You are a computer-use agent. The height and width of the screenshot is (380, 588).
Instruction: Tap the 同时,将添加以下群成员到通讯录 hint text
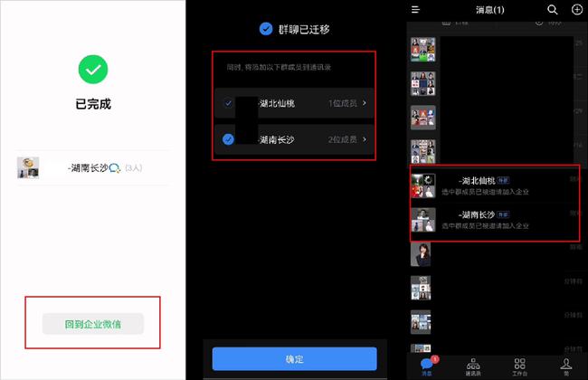pyautogui.click(x=279, y=67)
